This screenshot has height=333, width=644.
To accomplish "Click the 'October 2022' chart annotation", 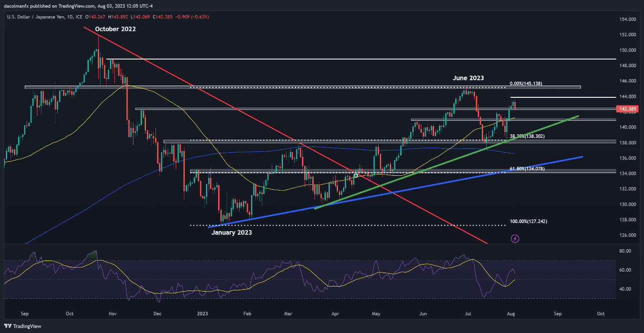I will click(115, 29).
